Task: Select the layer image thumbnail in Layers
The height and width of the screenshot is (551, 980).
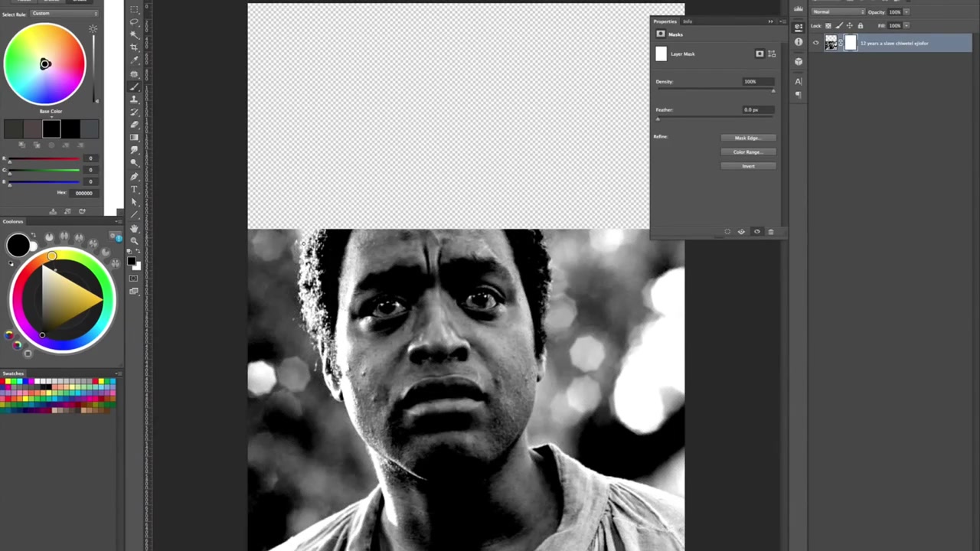Action: point(831,43)
